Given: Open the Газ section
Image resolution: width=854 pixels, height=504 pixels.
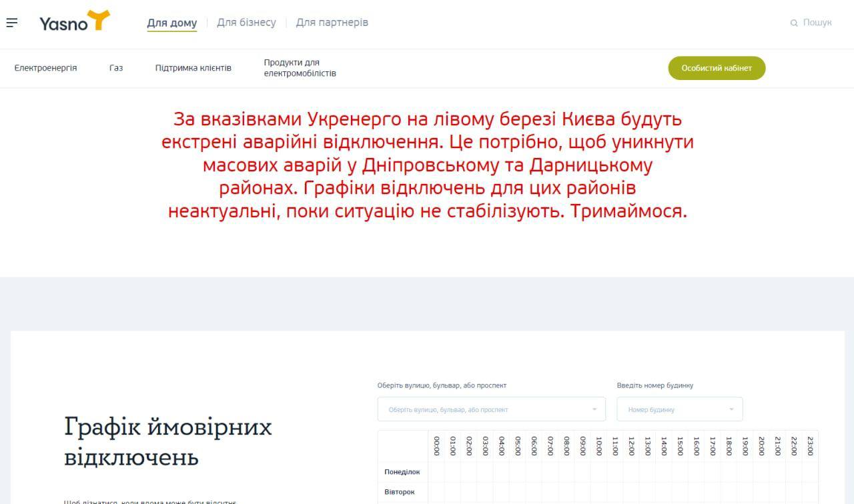Looking at the screenshot, I should tap(117, 68).
